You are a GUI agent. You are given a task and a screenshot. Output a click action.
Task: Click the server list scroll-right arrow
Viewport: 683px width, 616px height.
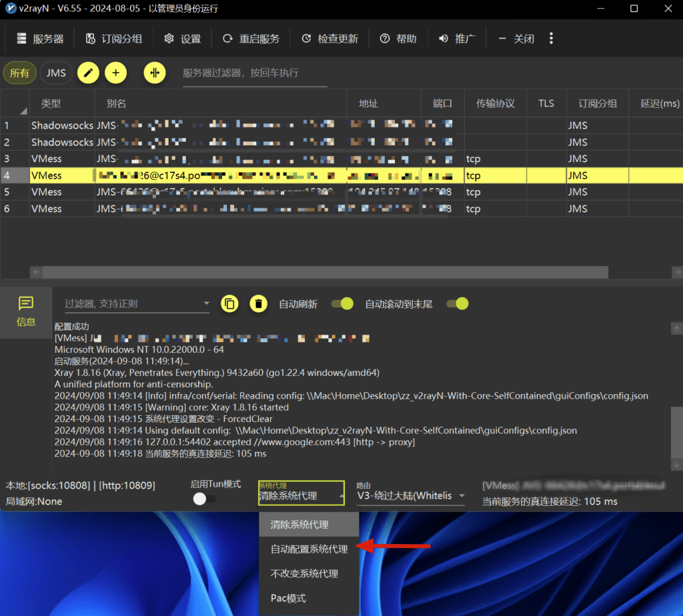(678, 273)
